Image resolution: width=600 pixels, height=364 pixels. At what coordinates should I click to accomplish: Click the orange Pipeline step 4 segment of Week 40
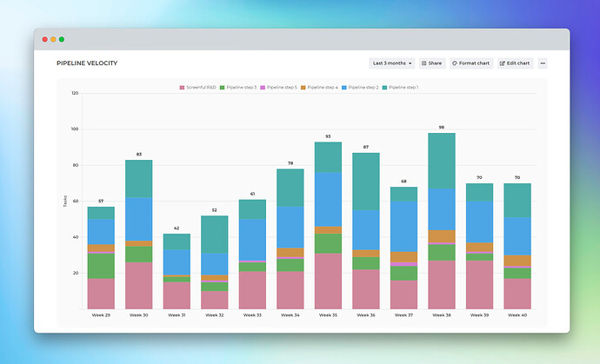click(517, 261)
